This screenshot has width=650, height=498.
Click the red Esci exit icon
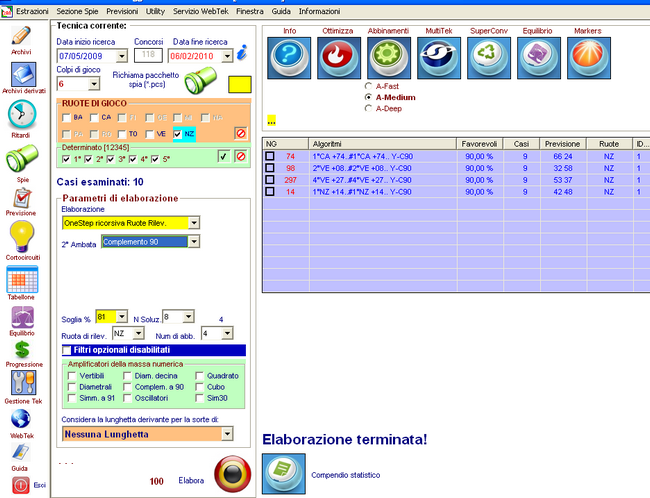point(21,485)
